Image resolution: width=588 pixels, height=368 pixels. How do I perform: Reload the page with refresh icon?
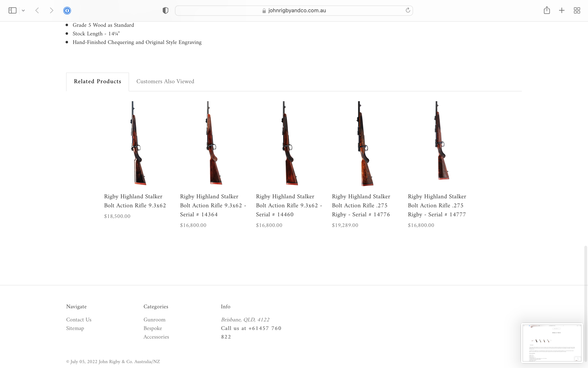[408, 10]
